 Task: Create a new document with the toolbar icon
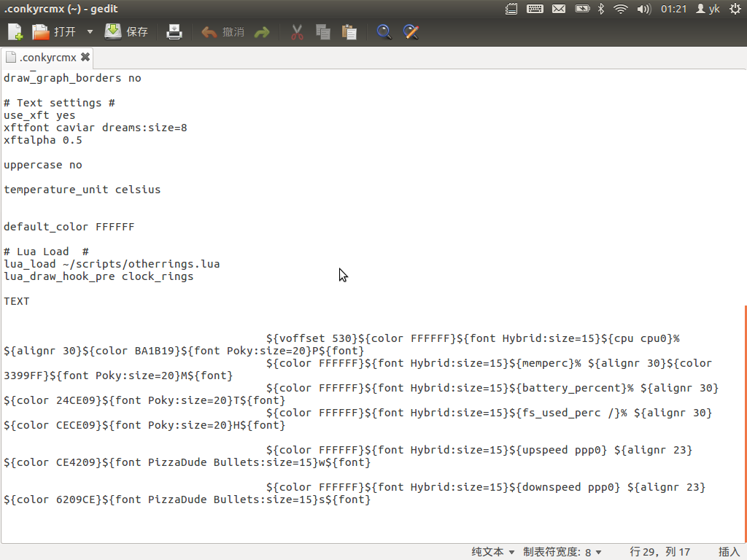tap(15, 32)
